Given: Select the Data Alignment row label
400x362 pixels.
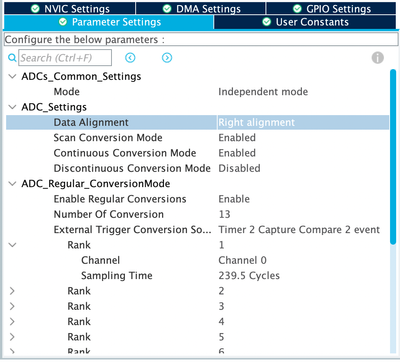Looking at the screenshot, I should pyautogui.click(x=91, y=123).
